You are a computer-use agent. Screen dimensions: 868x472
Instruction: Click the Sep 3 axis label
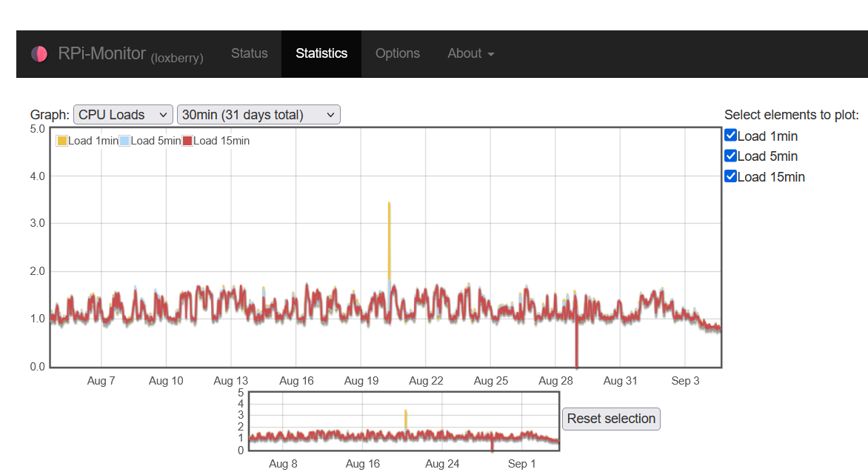(x=685, y=381)
